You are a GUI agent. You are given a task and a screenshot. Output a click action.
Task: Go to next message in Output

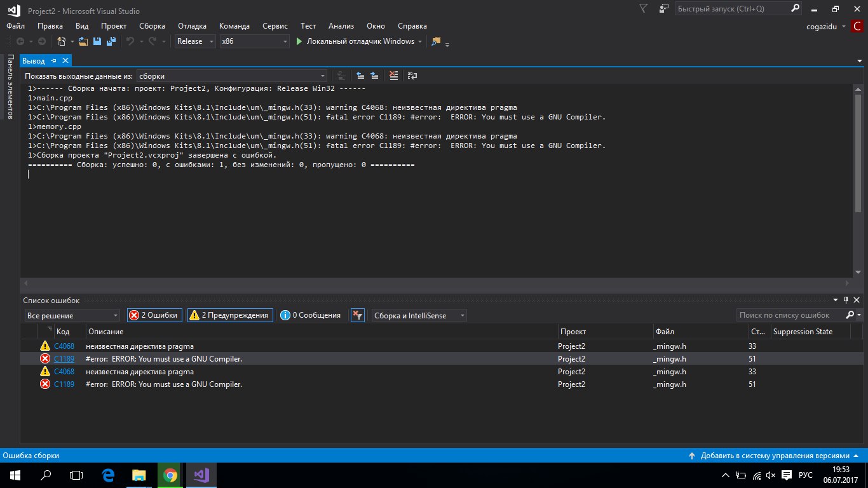(x=375, y=76)
